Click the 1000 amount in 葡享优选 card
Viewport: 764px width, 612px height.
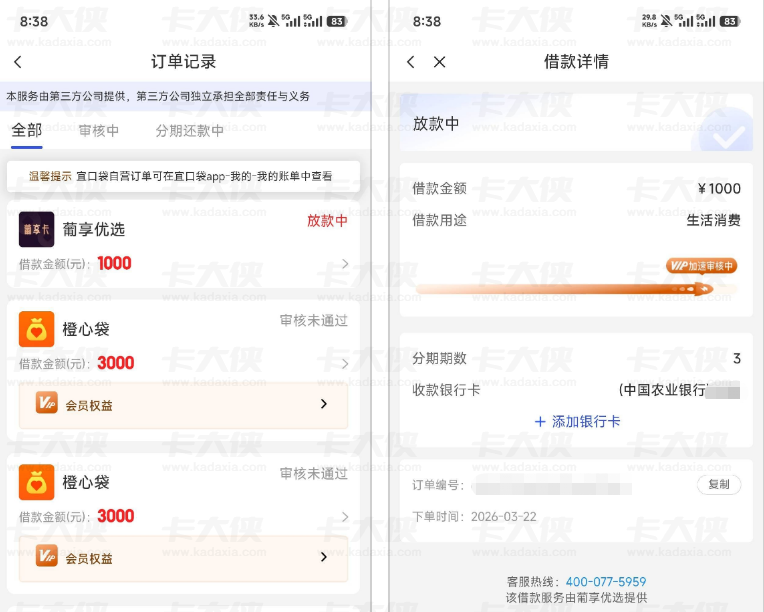[x=115, y=263]
